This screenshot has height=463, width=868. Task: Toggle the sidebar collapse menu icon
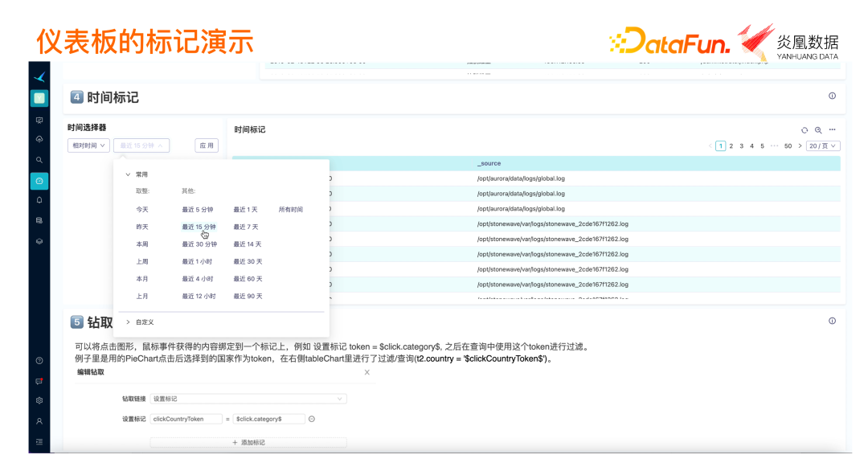[39, 442]
